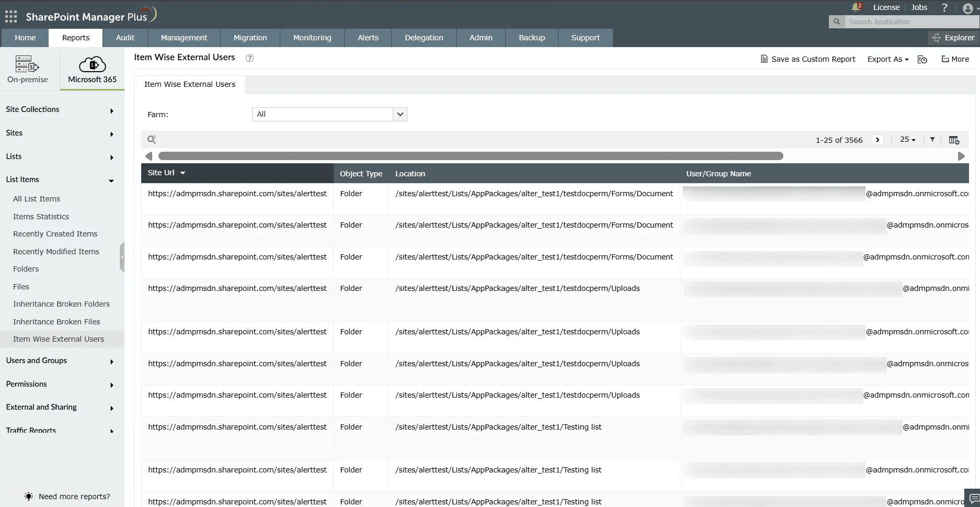
Task: Open Recently Created Items report
Action: (x=55, y=234)
